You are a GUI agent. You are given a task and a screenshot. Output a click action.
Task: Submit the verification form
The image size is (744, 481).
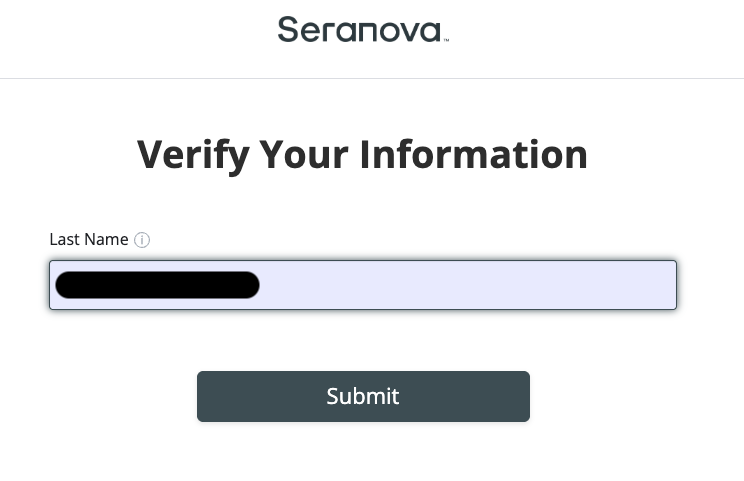363,396
